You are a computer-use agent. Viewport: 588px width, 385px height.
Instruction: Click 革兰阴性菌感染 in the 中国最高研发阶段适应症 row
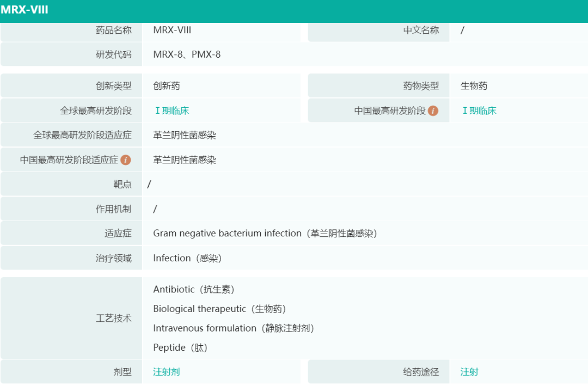[x=185, y=160]
